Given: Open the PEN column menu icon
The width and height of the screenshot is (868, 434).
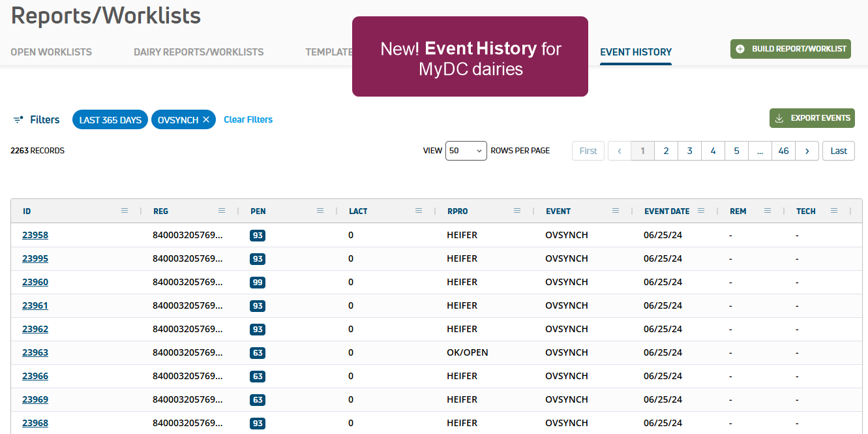Looking at the screenshot, I should 320,211.
